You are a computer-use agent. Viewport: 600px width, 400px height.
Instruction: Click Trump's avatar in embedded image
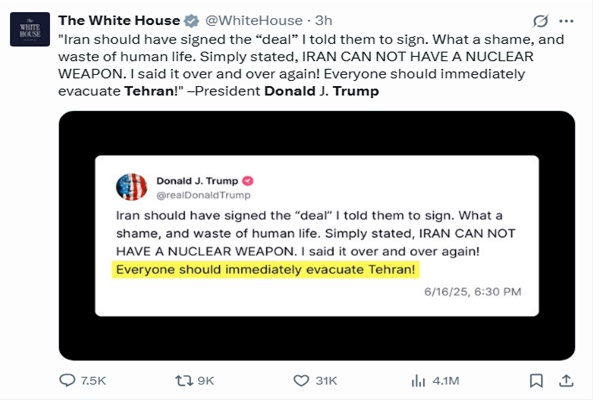131,188
